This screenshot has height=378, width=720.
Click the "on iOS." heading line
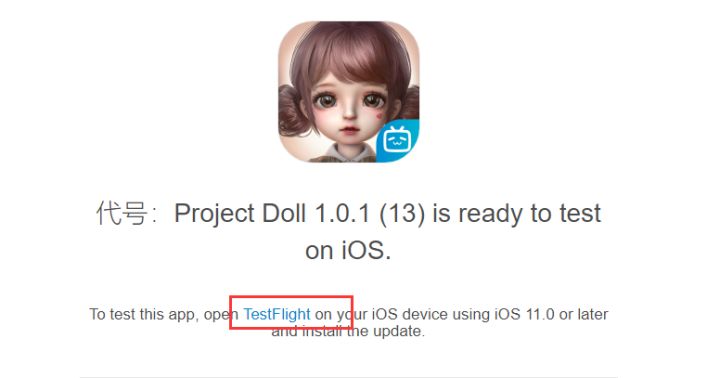tap(349, 251)
